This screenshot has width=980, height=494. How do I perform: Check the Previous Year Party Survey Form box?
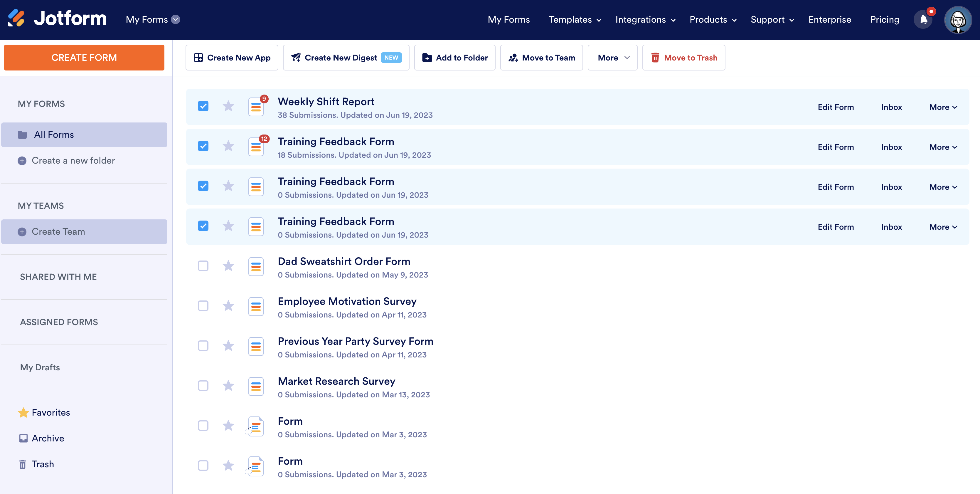tap(203, 346)
